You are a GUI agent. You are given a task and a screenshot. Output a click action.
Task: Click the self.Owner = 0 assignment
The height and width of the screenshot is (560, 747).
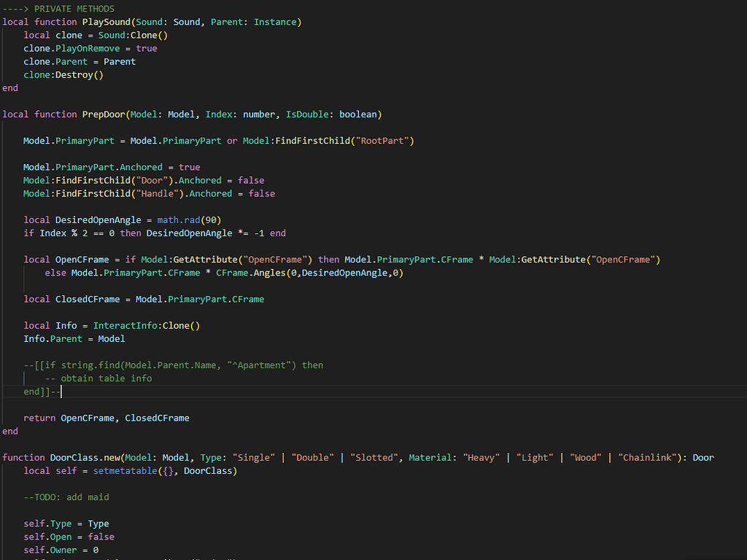[x=61, y=550]
